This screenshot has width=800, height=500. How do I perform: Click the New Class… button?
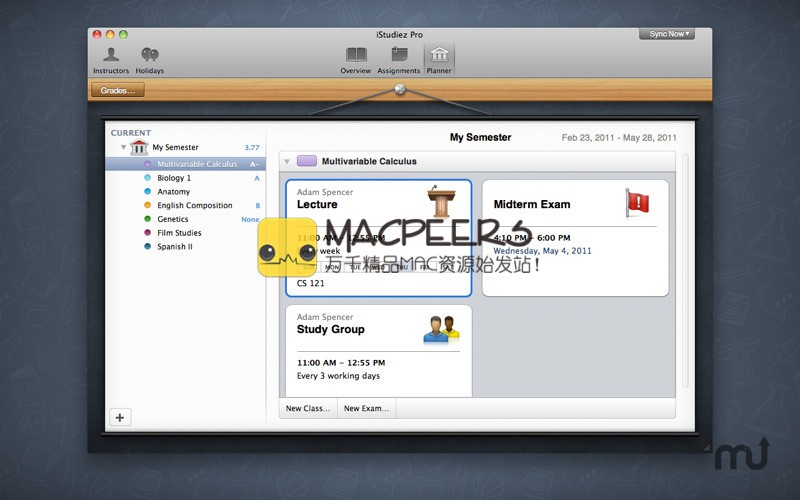coord(308,408)
